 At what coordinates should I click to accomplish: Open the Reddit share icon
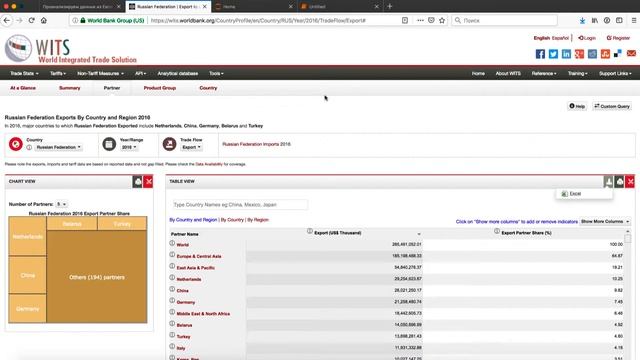point(592,54)
